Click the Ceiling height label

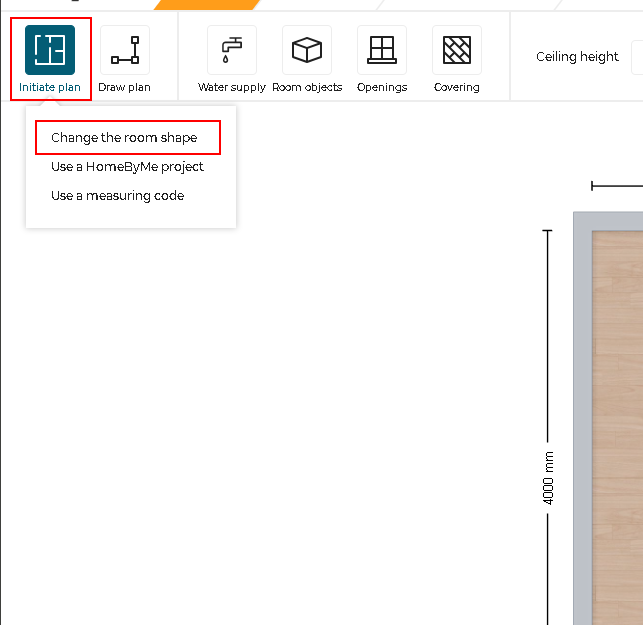(x=577, y=57)
